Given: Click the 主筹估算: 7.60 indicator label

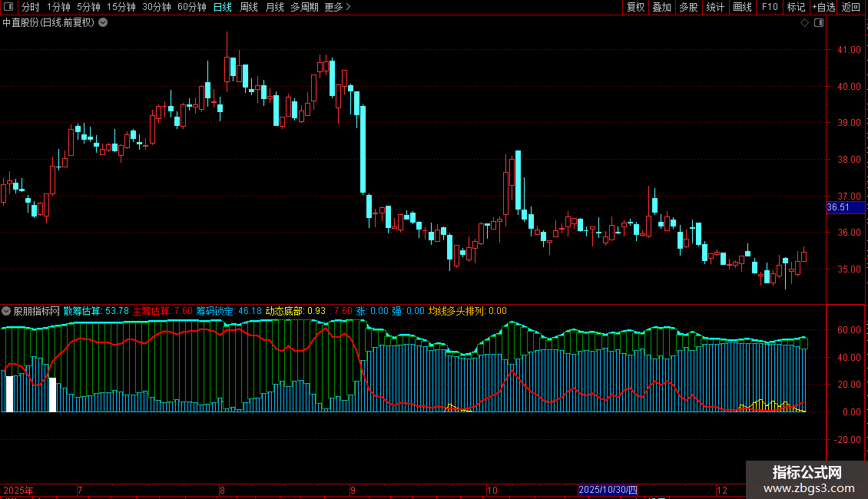Looking at the screenshot, I should pyautogui.click(x=163, y=311).
